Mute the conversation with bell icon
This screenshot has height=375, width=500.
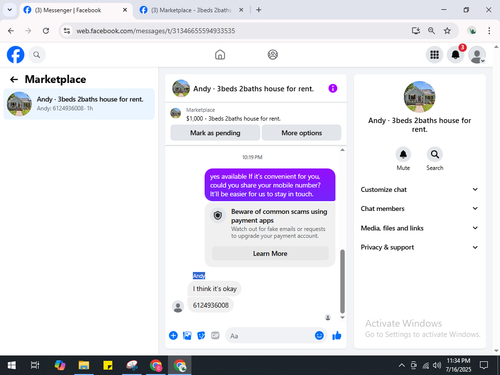403,154
